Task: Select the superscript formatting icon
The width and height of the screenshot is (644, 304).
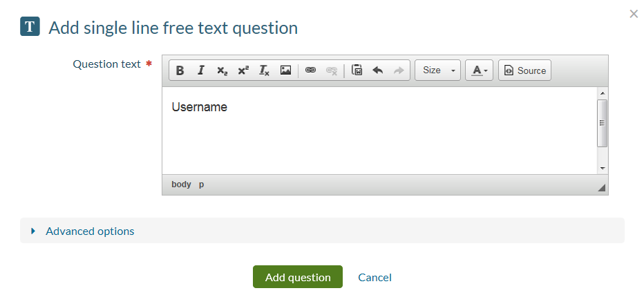Action: [x=243, y=70]
